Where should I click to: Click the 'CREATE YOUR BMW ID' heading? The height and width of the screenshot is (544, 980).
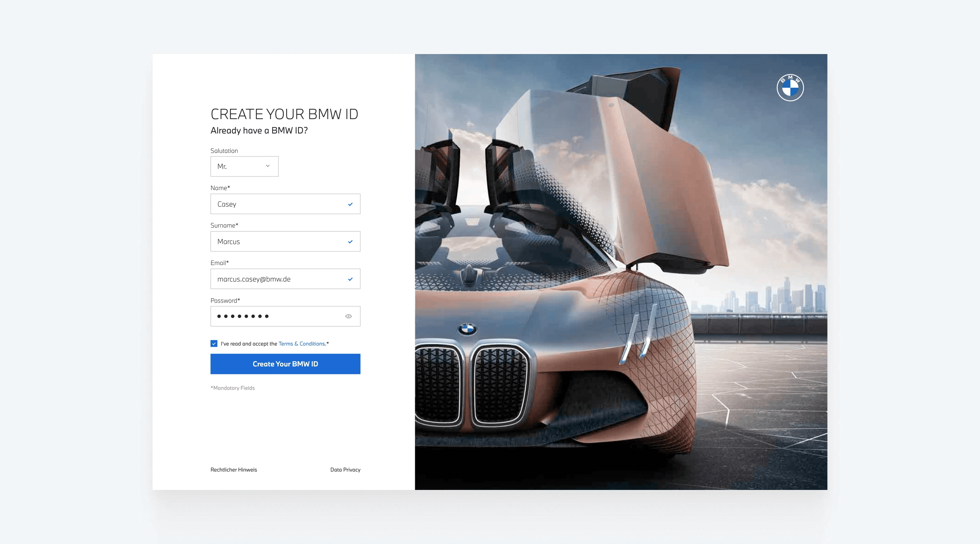284,114
